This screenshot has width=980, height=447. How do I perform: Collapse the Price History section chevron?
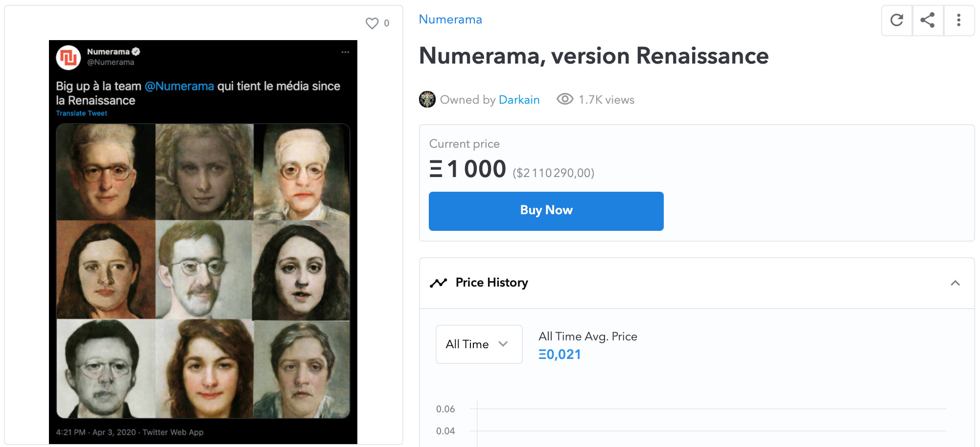[955, 283]
